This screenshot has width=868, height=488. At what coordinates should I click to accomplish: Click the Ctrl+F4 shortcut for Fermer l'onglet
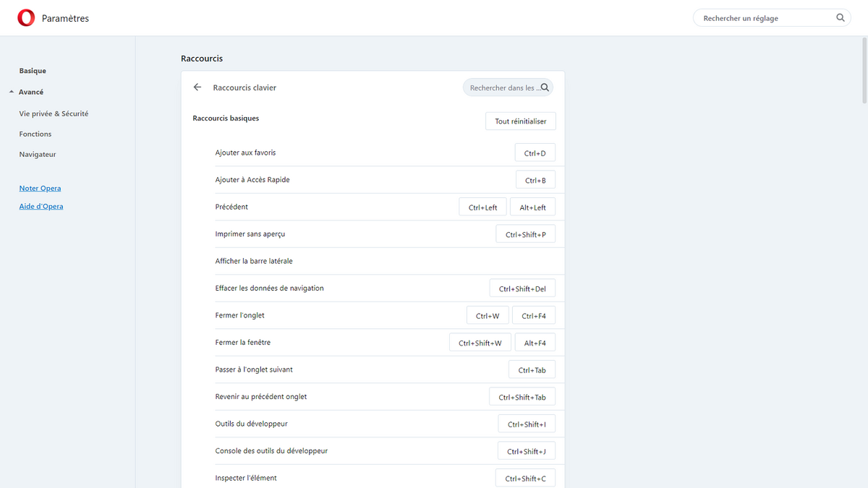[534, 315]
